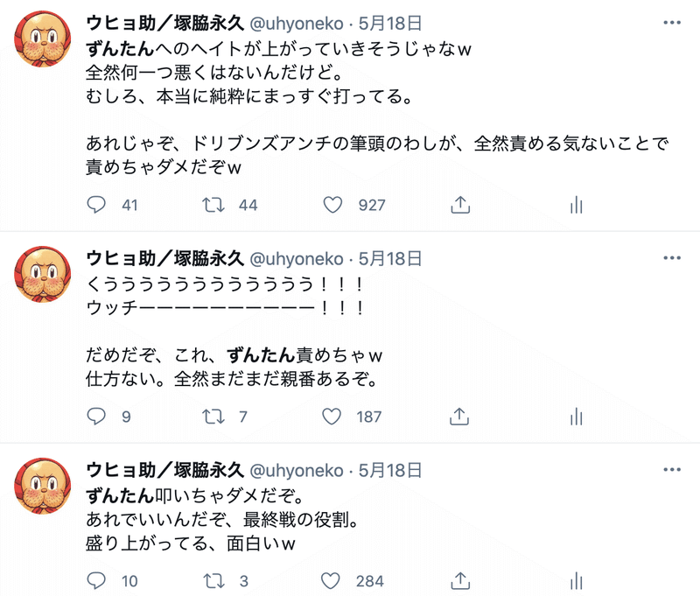Open more options menu of second tweet

[x=672, y=257]
